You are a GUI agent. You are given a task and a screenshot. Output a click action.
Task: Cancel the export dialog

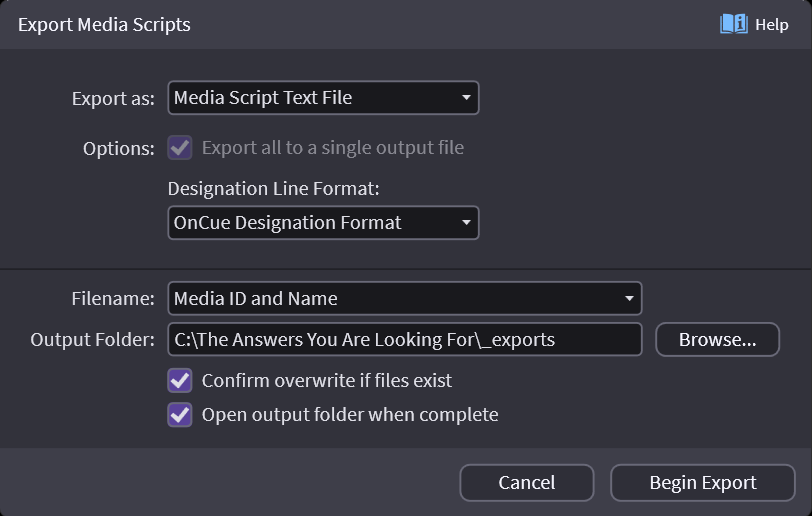coord(526,483)
